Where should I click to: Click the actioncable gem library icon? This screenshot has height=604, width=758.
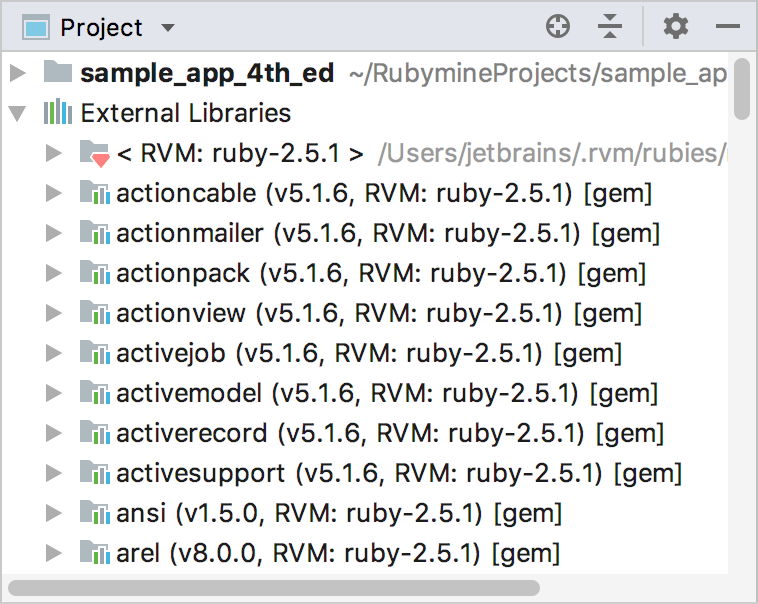coord(94,192)
